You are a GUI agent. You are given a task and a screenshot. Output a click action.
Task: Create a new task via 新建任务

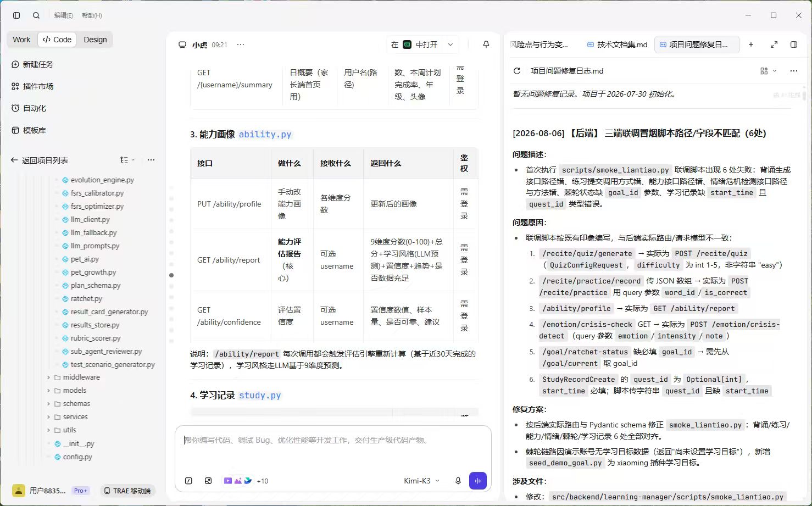[33, 64]
